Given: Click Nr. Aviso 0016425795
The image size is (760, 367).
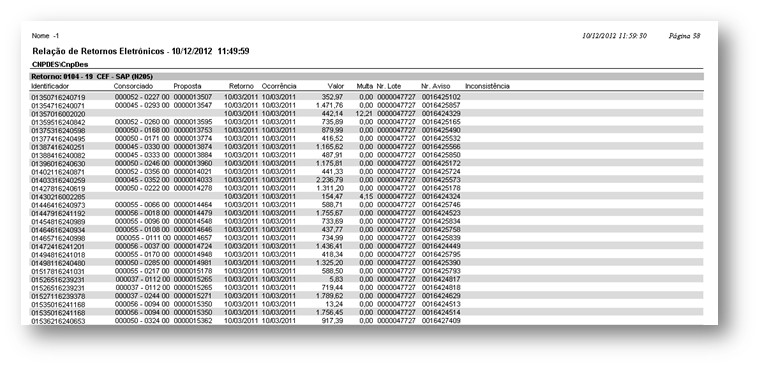Looking at the screenshot, I should 441,255.
